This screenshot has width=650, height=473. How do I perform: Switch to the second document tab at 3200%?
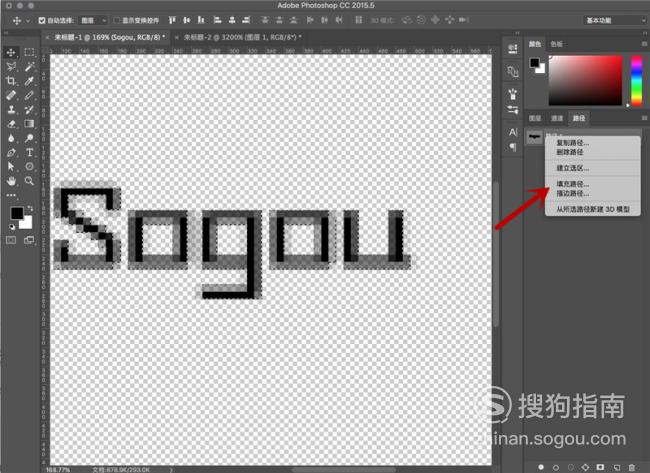pos(243,37)
